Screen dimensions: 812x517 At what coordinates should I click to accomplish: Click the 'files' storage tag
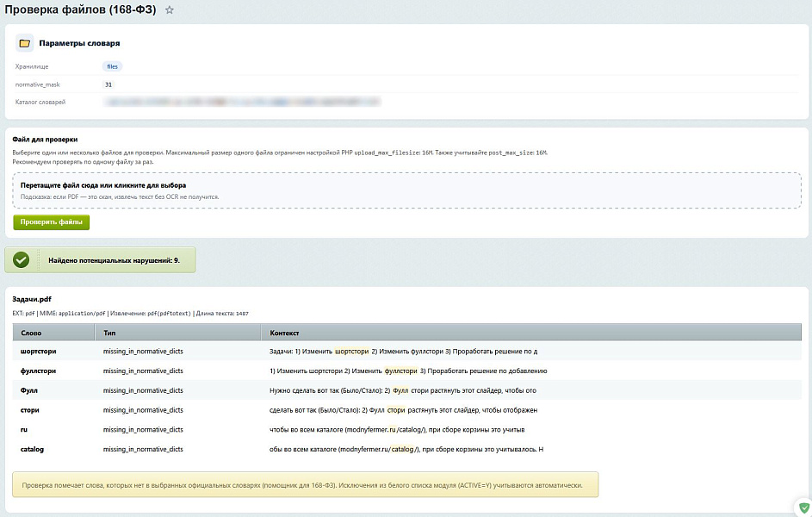(x=112, y=66)
